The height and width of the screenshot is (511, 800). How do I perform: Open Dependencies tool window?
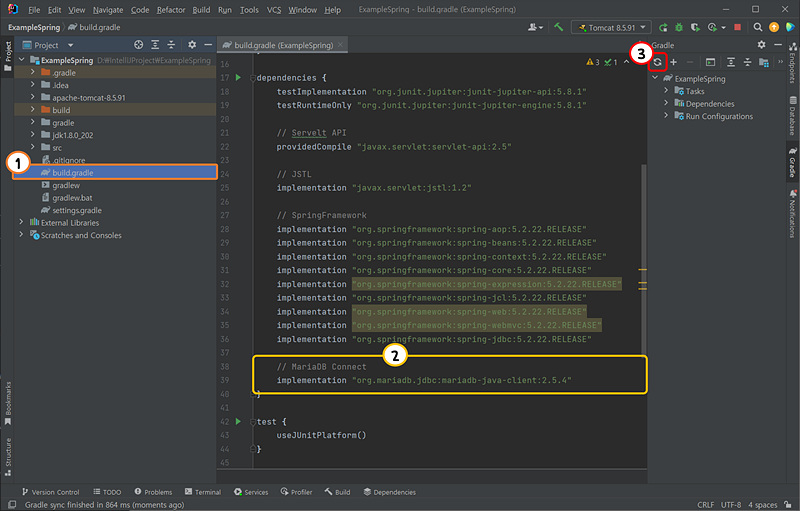tap(389, 492)
